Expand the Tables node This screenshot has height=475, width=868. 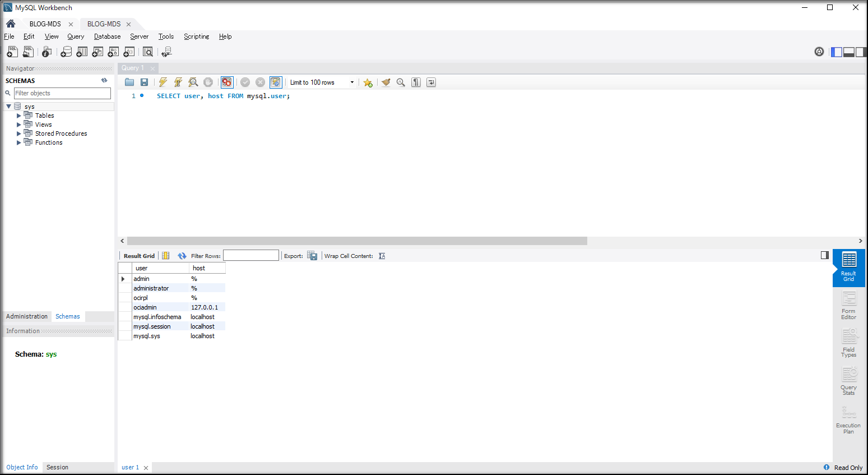18,116
